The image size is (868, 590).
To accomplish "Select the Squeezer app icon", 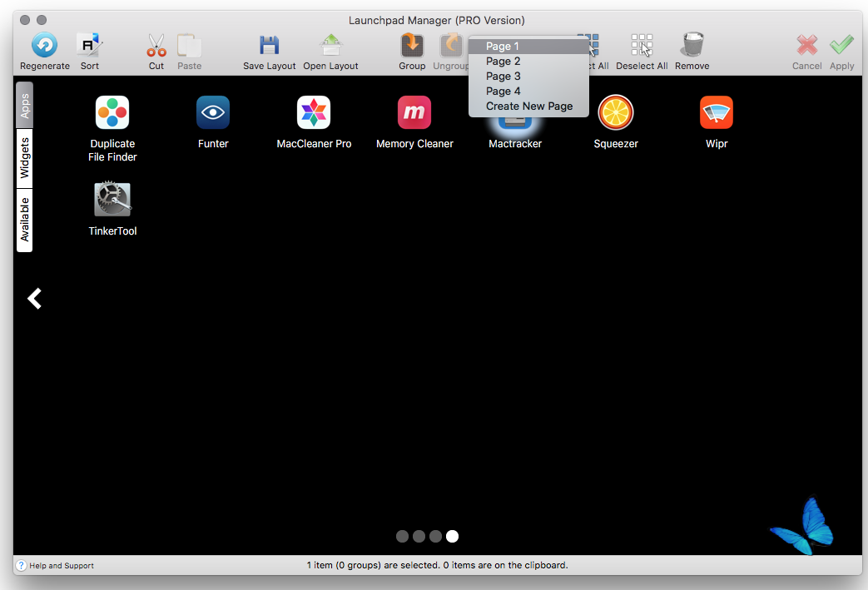I will coord(616,112).
